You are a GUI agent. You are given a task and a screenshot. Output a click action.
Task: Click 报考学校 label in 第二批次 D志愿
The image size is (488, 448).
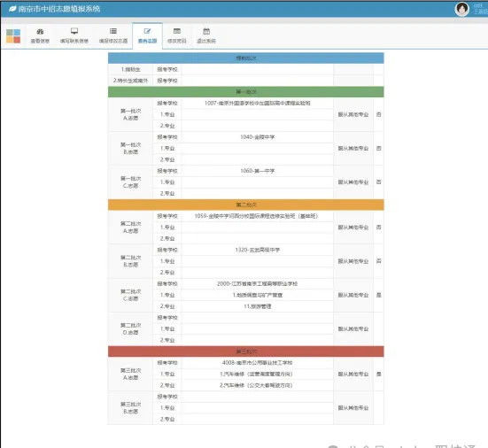pyautogui.click(x=167, y=318)
